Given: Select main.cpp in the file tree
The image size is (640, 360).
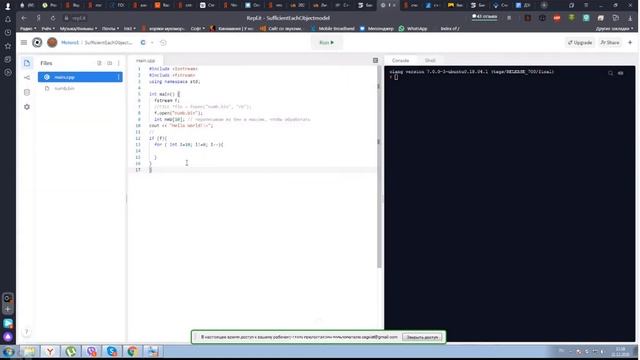Looking at the screenshot, I should click(80, 77).
